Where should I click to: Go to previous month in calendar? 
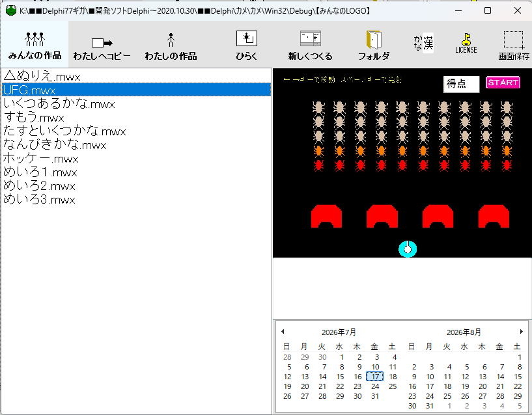tap(283, 332)
